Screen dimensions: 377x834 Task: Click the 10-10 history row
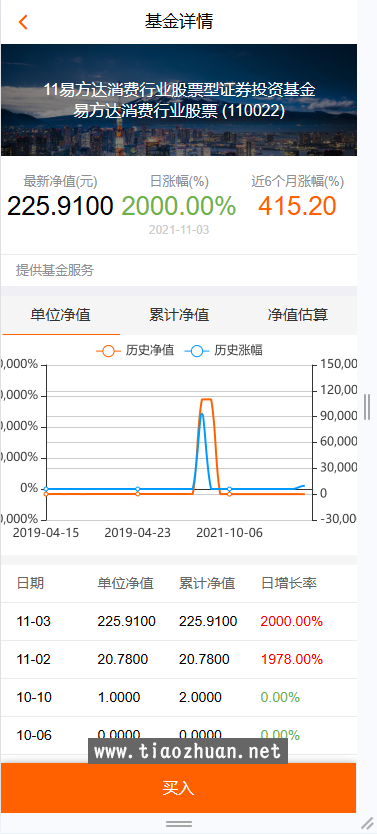pos(179,697)
